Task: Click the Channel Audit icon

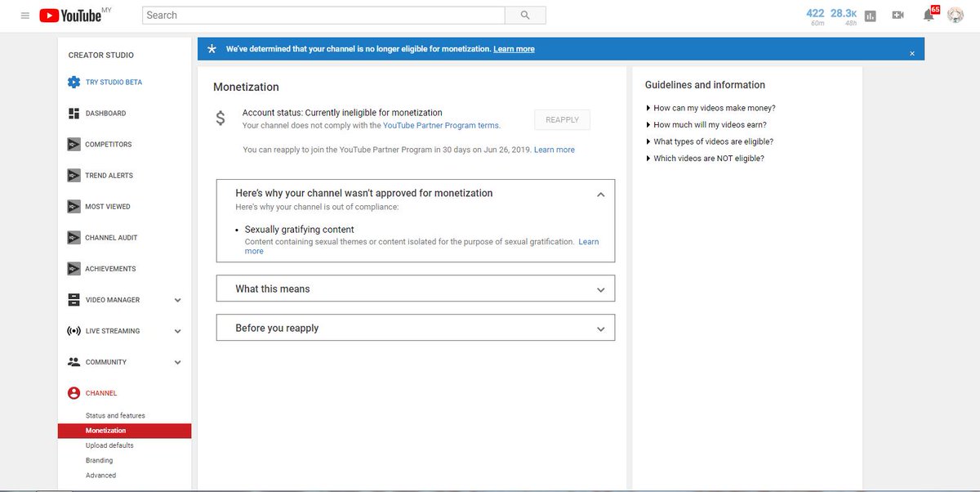Action: pos(73,237)
